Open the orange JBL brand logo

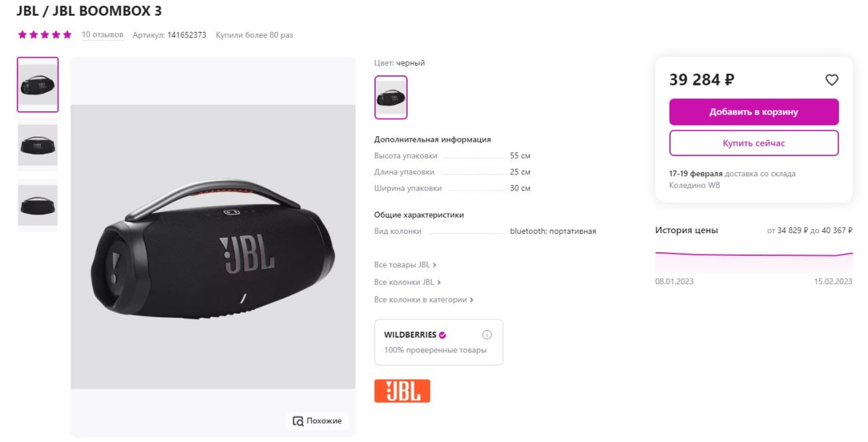click(402, 391)
